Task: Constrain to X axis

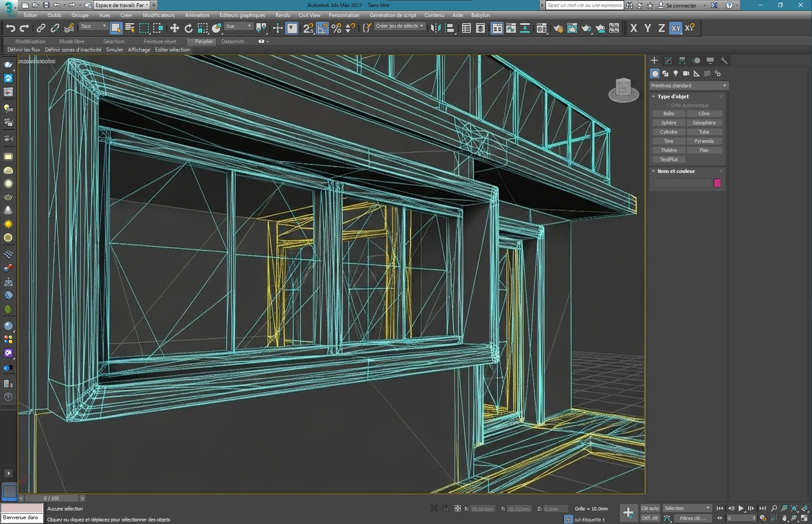Action: click(x=634, y=28)
